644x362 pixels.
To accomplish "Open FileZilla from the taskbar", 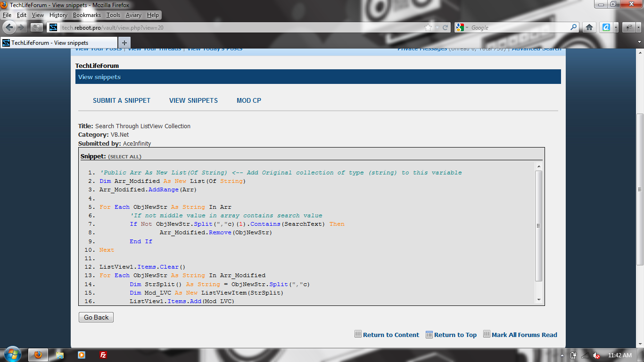I will (103, 355).
